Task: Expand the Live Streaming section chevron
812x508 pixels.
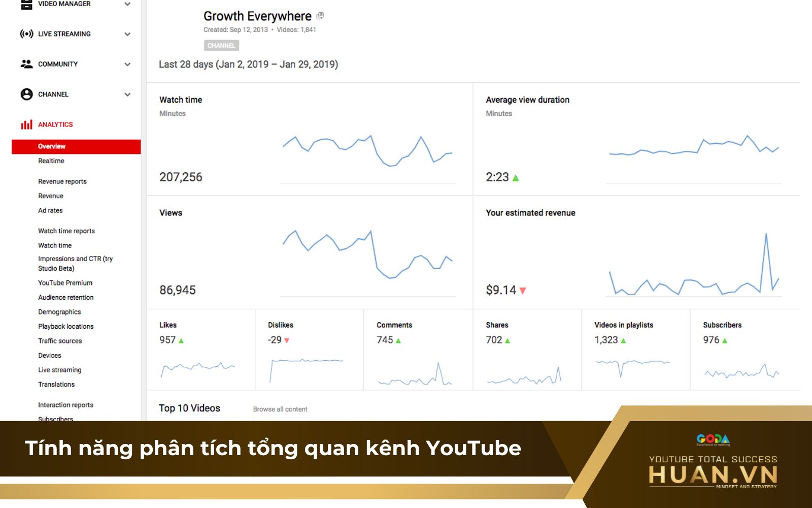Action: click(127, 34)
